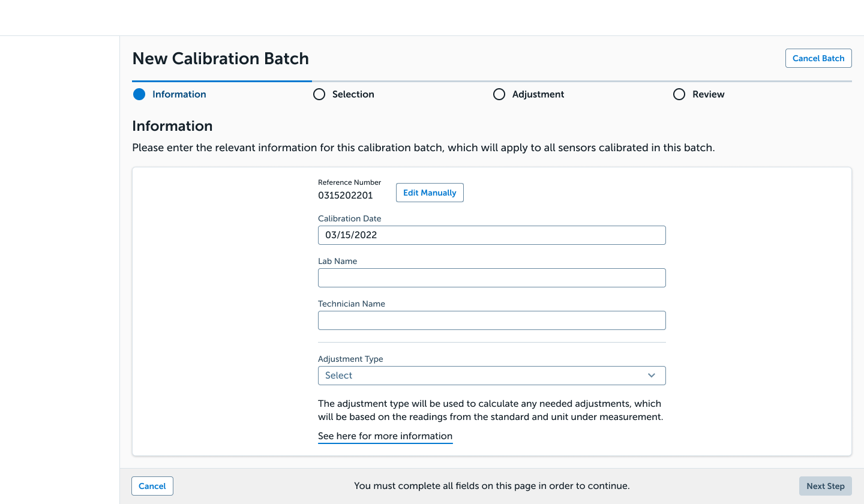The width and height of the screenshot is (864, 504).
Task: Click the must complete all fields notice
Action: click(x=492, y=486)
